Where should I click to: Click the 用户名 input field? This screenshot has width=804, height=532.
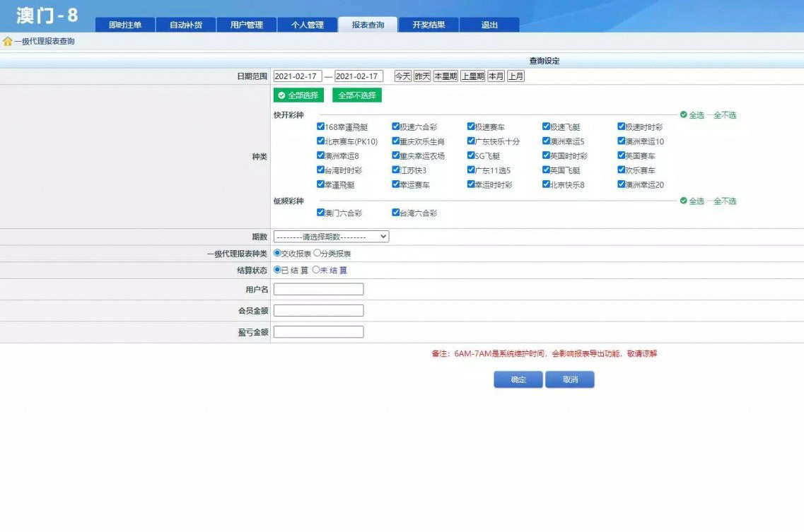coord(318,289)
